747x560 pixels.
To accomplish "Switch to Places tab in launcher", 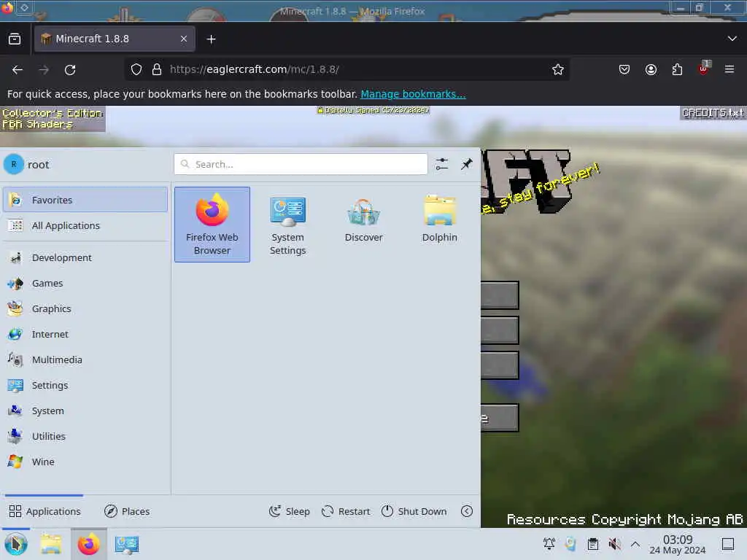I will [x=127, y=511].
